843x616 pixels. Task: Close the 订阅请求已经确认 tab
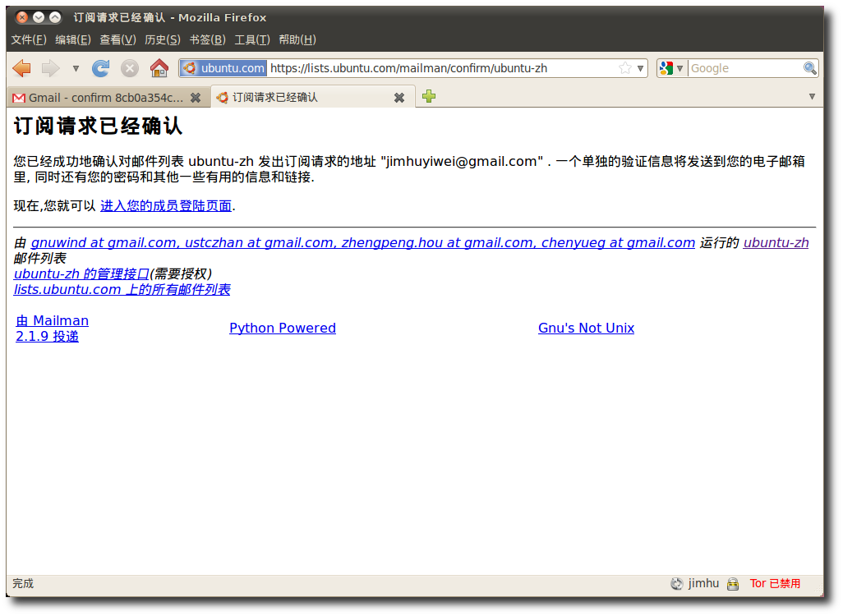click(x=399, y=98)
